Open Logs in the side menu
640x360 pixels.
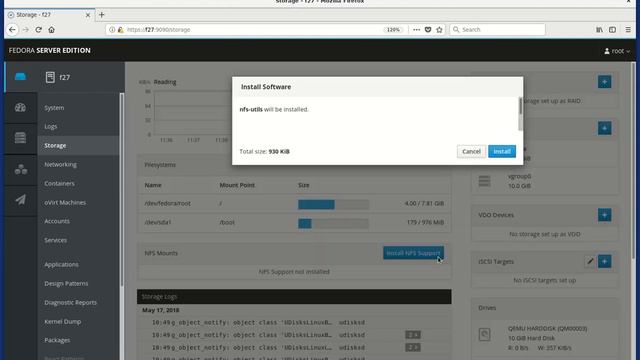pyautogui.click(x=51, y=127)
